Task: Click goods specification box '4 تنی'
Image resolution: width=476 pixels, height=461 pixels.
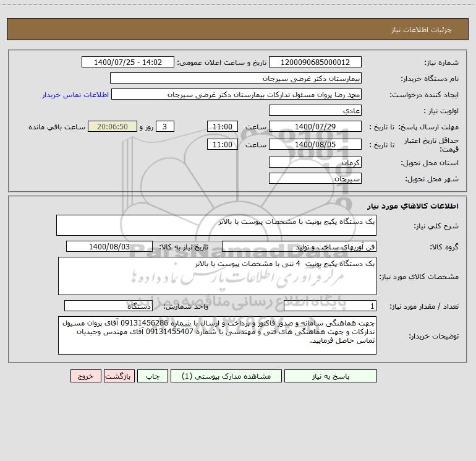Action: coord(217,276)
